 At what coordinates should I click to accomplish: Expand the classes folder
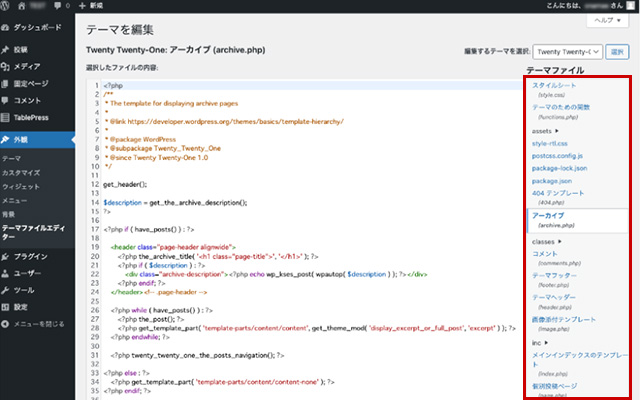pos(547,242)
